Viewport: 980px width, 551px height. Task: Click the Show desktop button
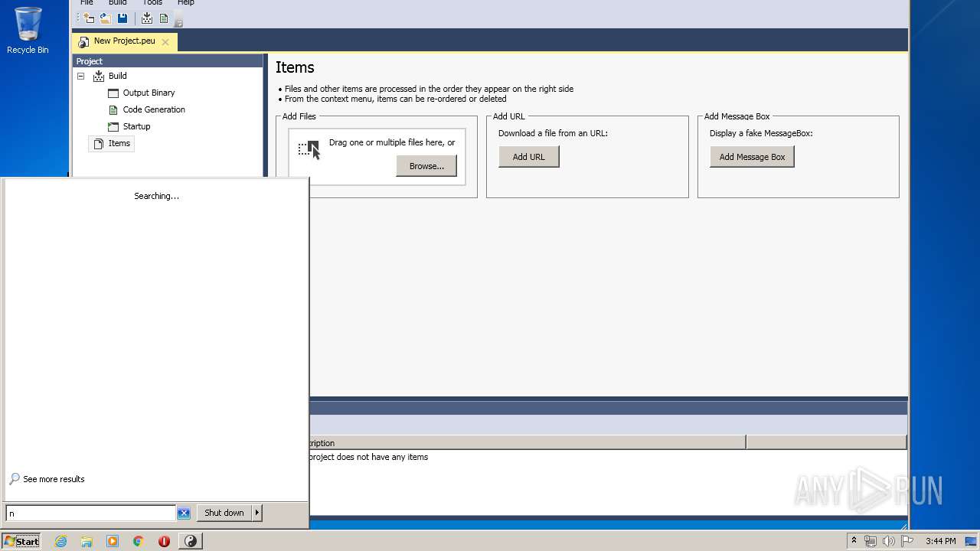pyautogui.click(x=972, y=541)
